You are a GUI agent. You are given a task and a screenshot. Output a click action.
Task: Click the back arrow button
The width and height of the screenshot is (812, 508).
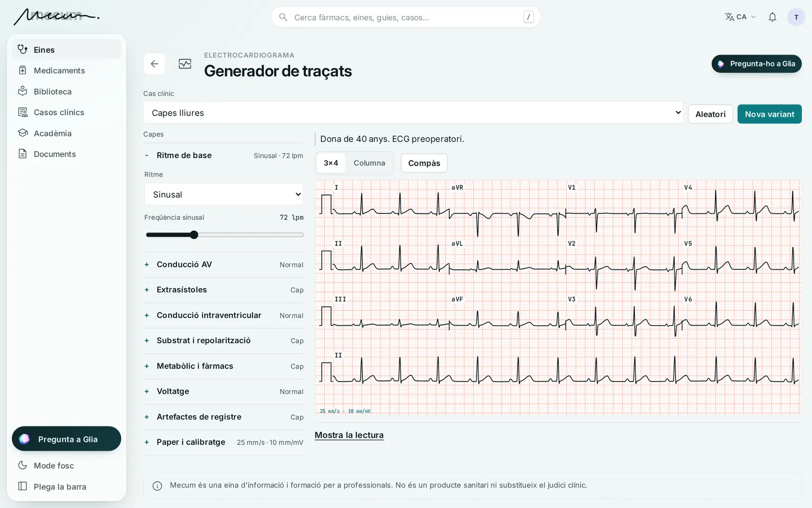[x=154, y=64]
